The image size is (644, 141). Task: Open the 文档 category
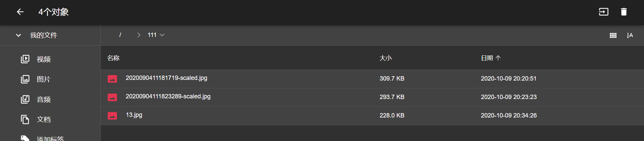[x=44, y=120]
